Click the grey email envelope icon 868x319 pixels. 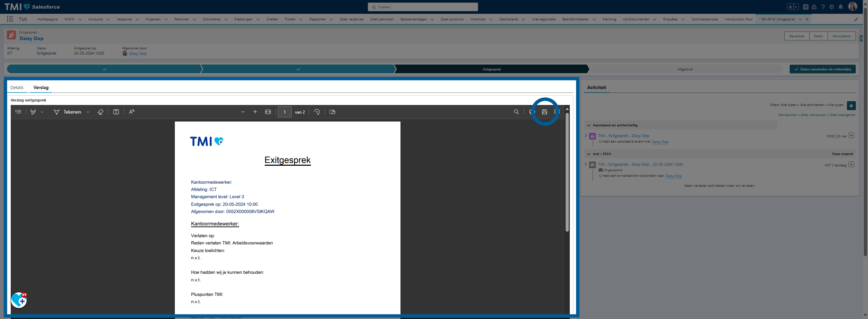click(x=592, y=165)
